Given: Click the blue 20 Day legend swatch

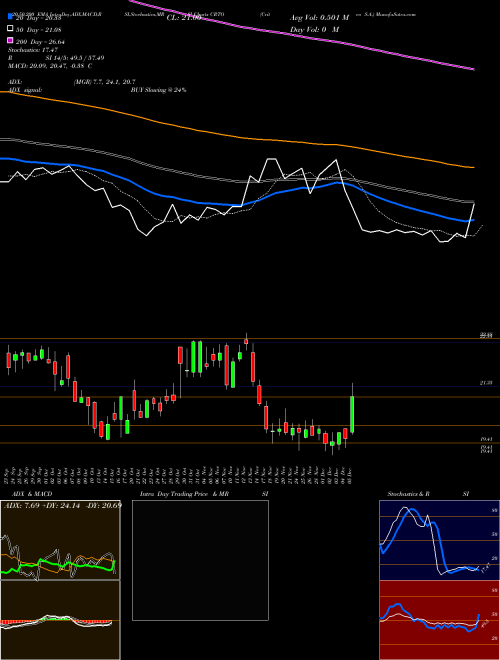Looking at the screenshot, I should coord(11,17).
